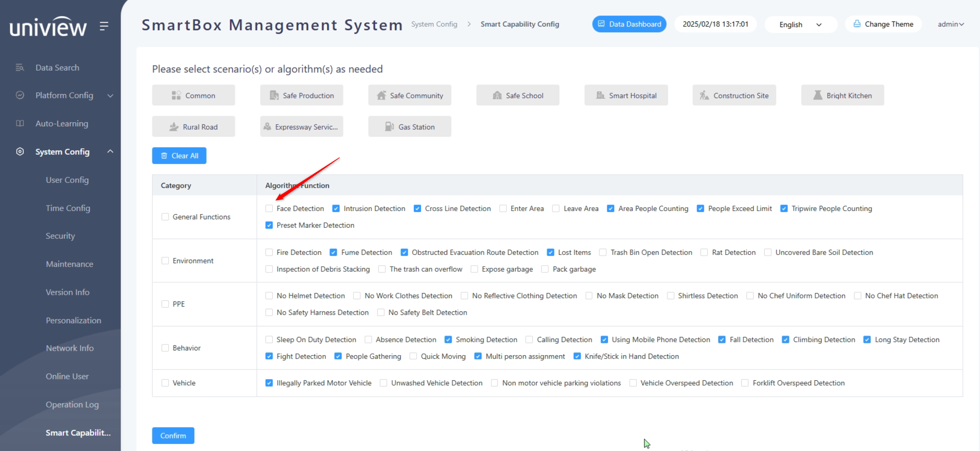Expand the Platform Config menu
Viewport: 980px width, 451px height.
[64, 95]
